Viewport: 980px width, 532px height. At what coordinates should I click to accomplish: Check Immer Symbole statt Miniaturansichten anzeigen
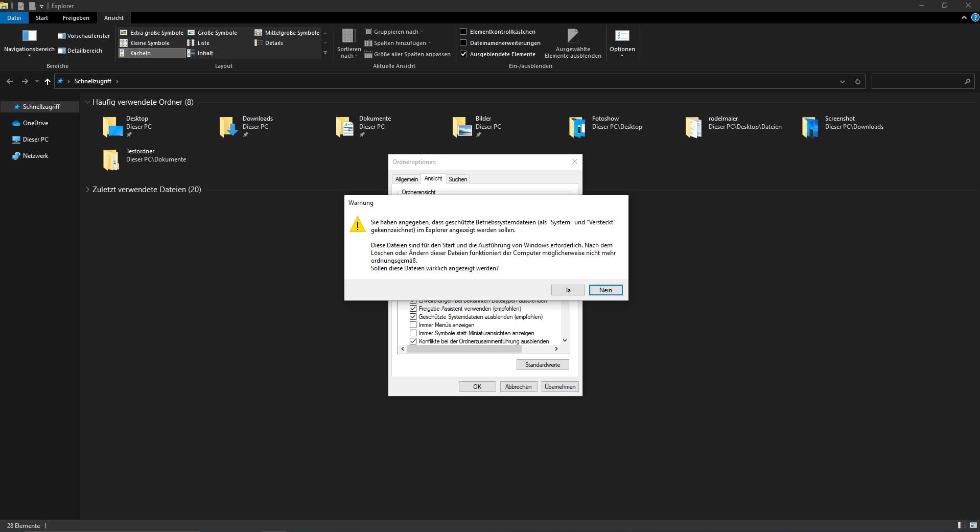413,333
